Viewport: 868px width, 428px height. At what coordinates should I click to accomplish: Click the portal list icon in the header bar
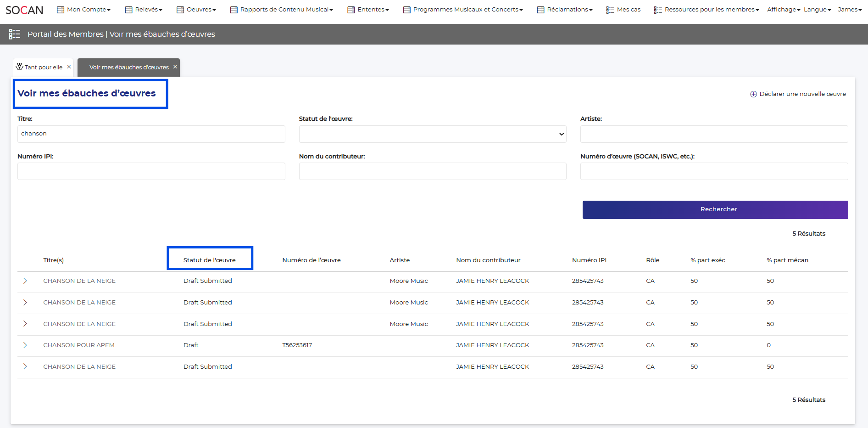15,34
